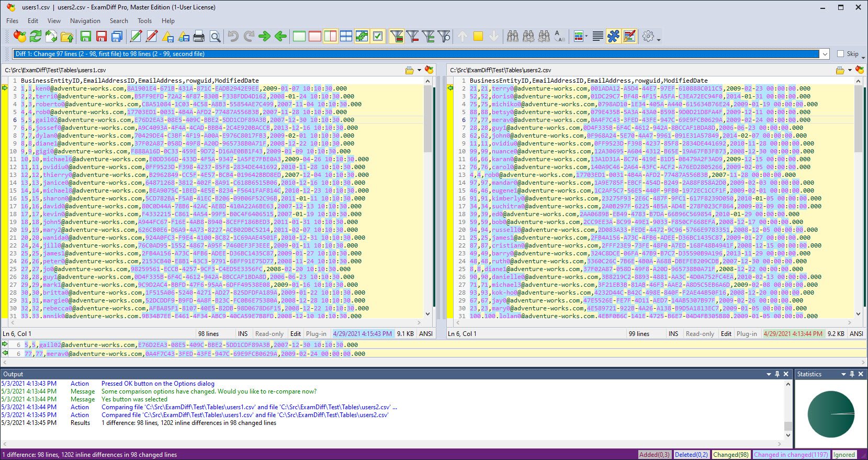Pin the Output panel with pushpin icon
The height and width of the screenshot is (460, 868).
click(777, 374)
